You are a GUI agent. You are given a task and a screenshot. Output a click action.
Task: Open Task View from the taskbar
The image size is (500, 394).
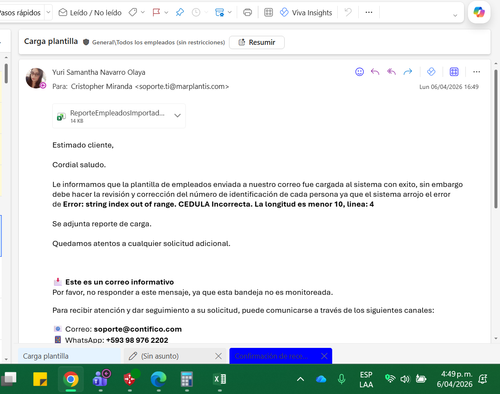point(9,379)
